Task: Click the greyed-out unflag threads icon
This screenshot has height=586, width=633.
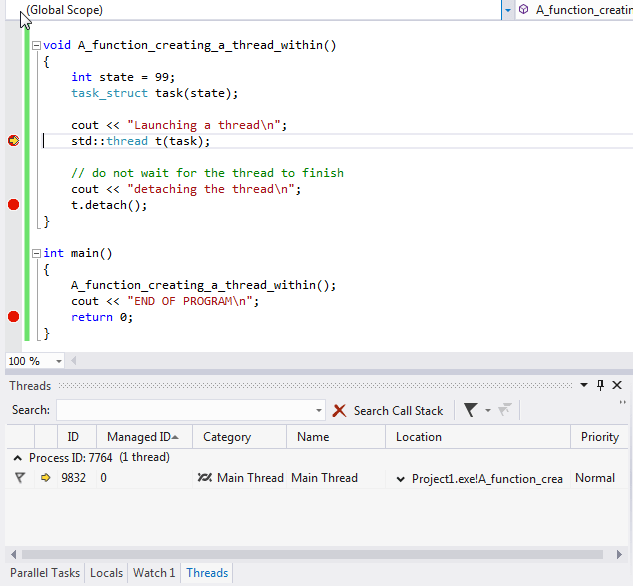Action: [x=505, y=410]
